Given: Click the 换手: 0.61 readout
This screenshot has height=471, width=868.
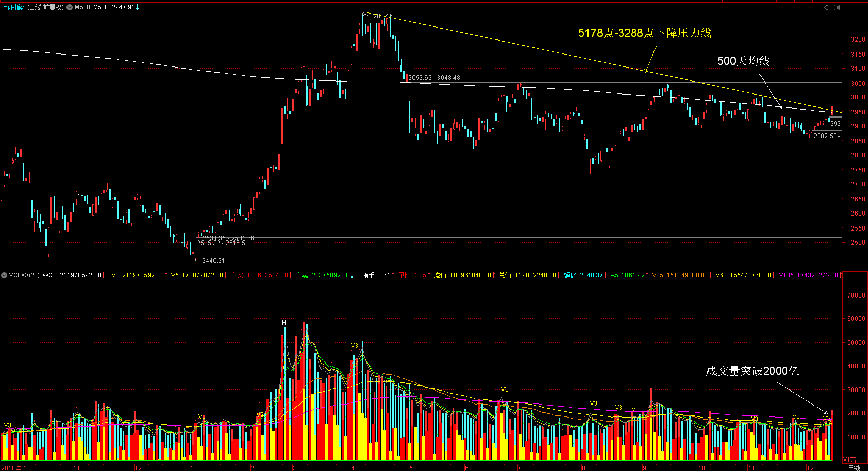Looking at the screenshot, I should pyautogui.click(x=377, y=275).
